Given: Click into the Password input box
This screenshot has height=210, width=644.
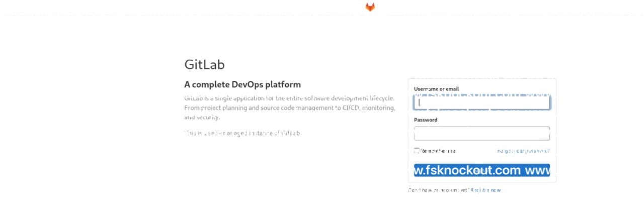Looking at the screenshot, I should [x=481, y=134].
